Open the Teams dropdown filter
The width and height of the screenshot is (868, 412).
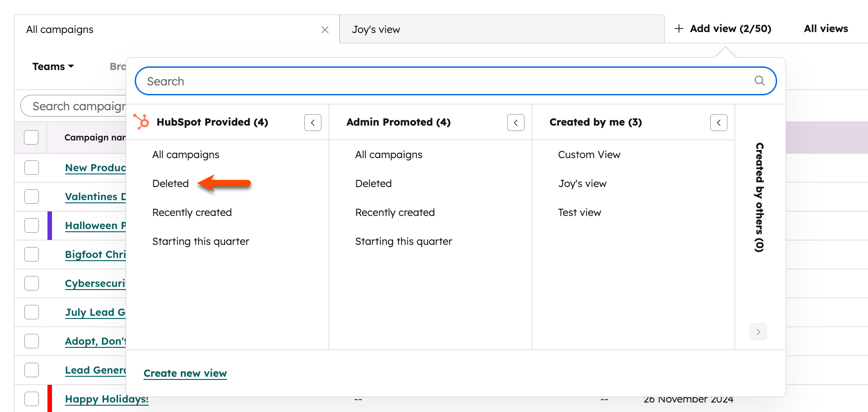click(x=53, y=67)
